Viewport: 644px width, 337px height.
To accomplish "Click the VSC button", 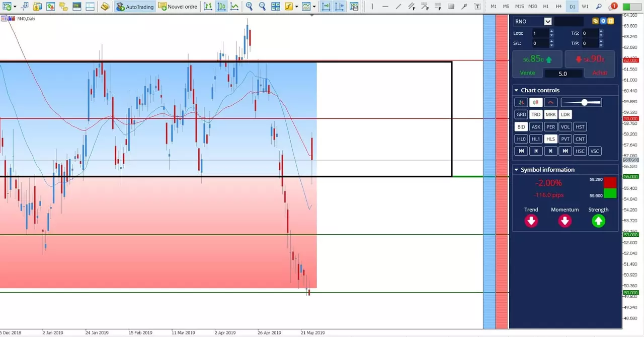I will [595, 151].
